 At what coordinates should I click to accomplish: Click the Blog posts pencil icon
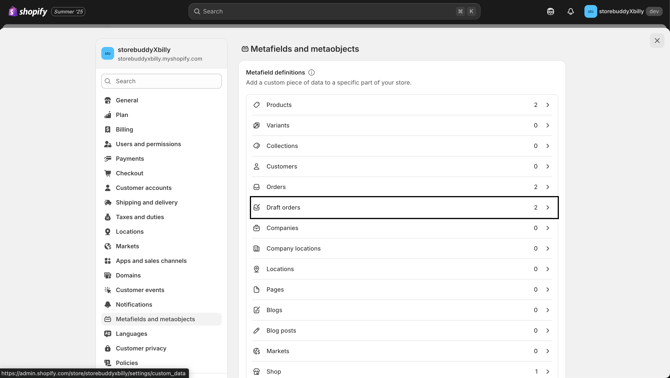click(256, 331)
